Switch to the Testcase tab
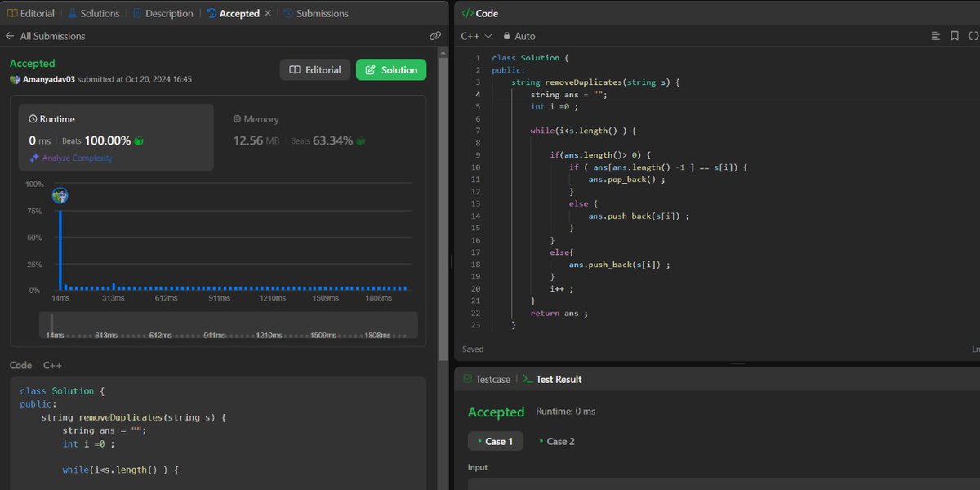980x490 pixels. [x=487, y=379]
